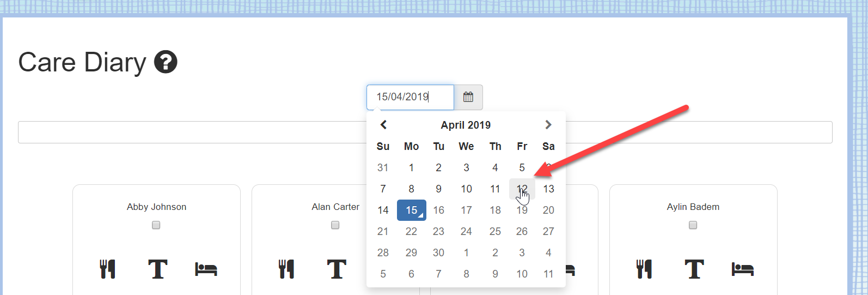Screen dimensions: 868x295
Task: Tick the checkbox under Aylin Badem
Action: 693,225
